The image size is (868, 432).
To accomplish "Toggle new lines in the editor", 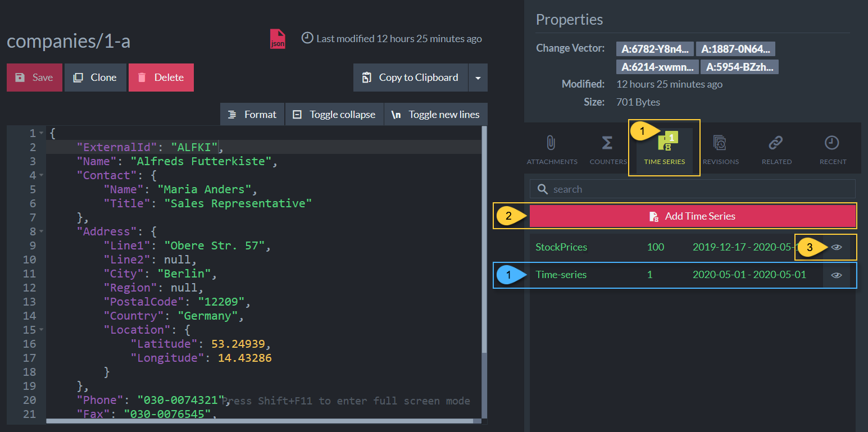I will (436, 115).
